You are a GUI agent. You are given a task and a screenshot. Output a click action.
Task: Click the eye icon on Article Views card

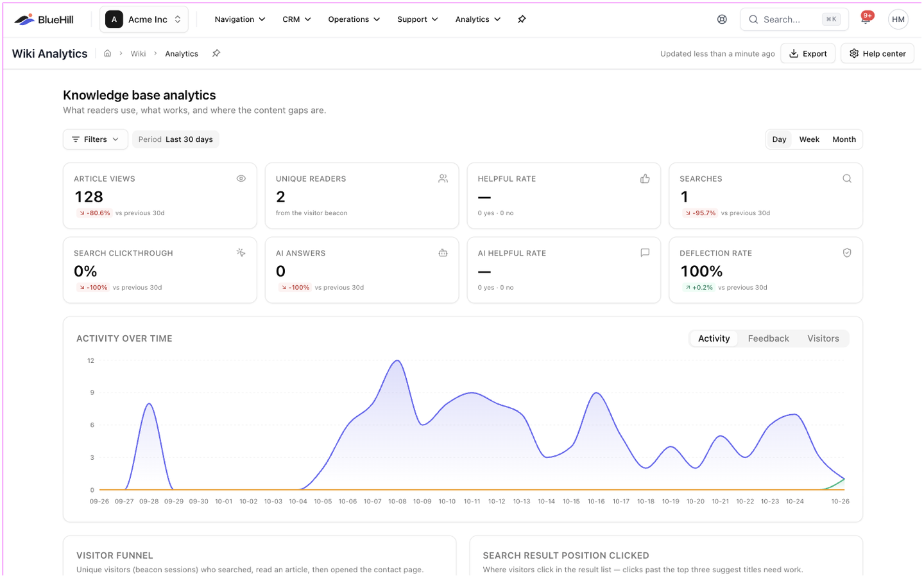[x=241, y=179]
